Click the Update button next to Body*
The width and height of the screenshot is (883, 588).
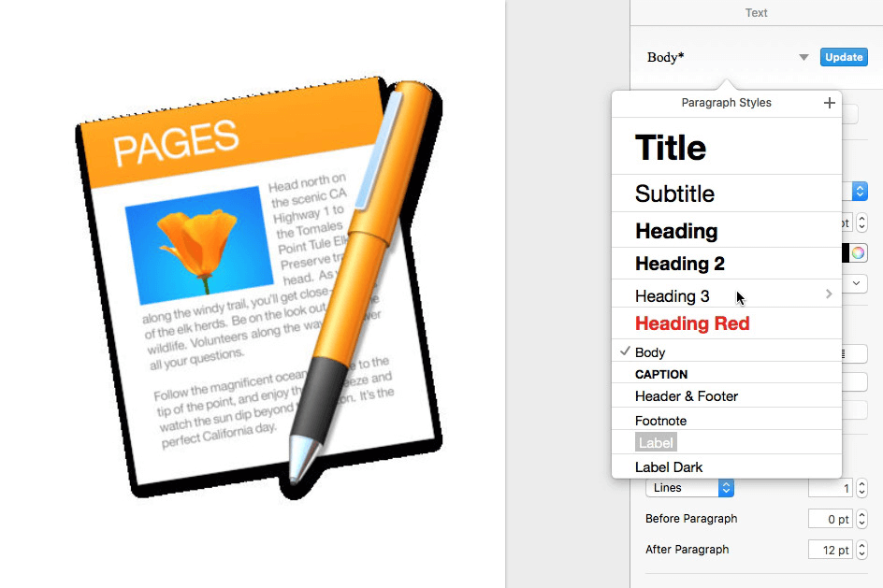[x=843, y=56]
